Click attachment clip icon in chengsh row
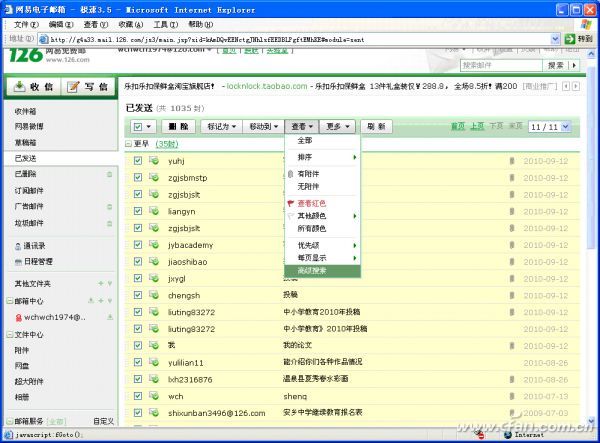 point(512,295)
